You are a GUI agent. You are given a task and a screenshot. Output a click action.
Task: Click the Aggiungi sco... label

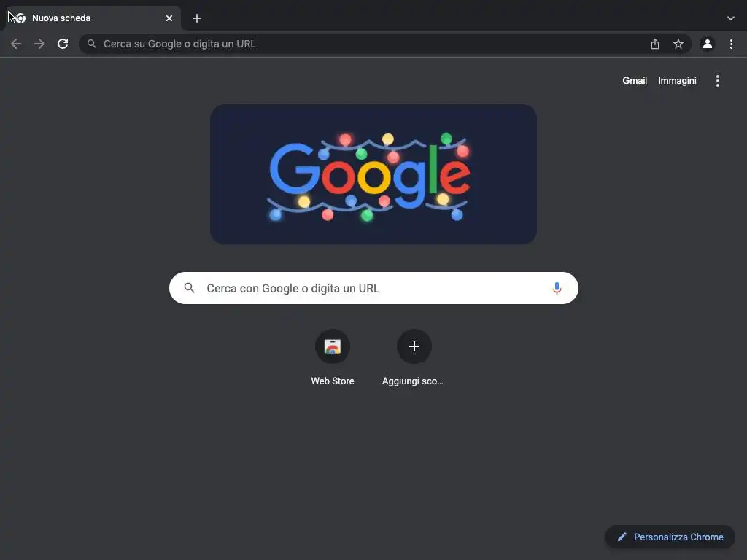click(x=413, y=381)
